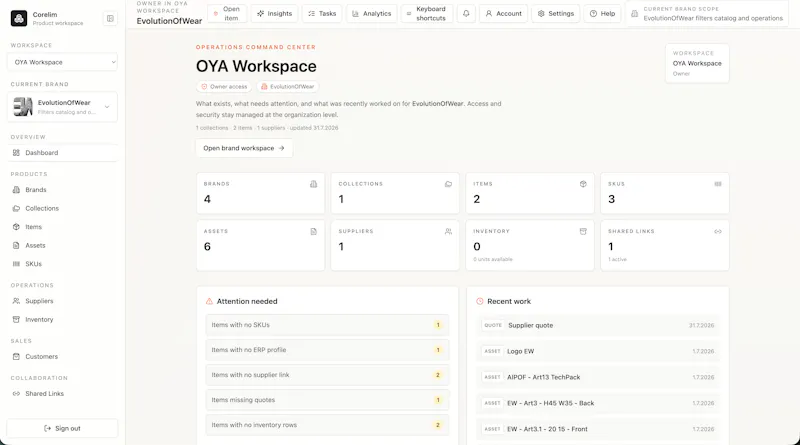Viewport: 800px width, 445px height.
Task: Click the OYA Workspace owner card
Action: [x=697, y=63]
